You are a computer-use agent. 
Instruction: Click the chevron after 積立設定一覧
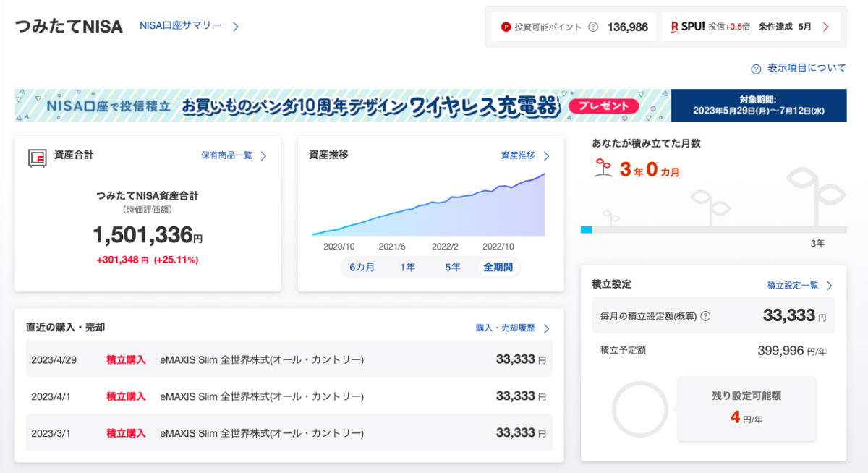pyautogui.click(x=830, y=286)
